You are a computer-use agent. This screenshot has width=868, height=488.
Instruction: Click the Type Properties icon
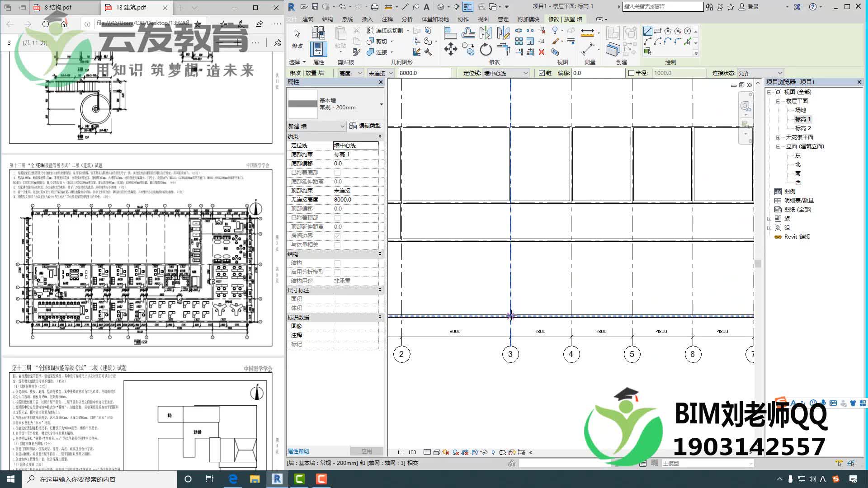[318, 33]
